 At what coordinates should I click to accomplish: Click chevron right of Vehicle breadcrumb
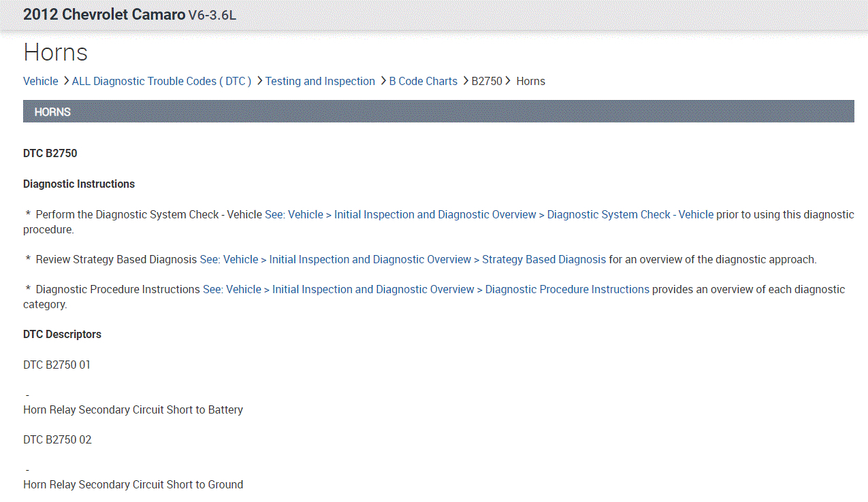(66, 81)
